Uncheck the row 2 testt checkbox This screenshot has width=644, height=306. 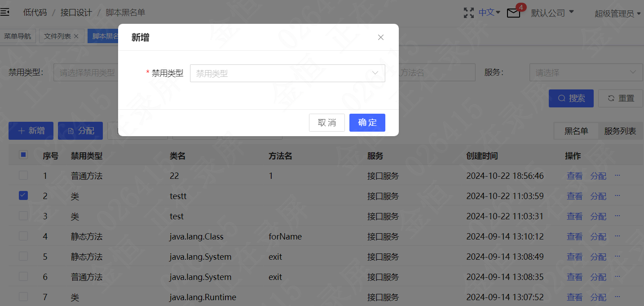(x=23, y=195)
